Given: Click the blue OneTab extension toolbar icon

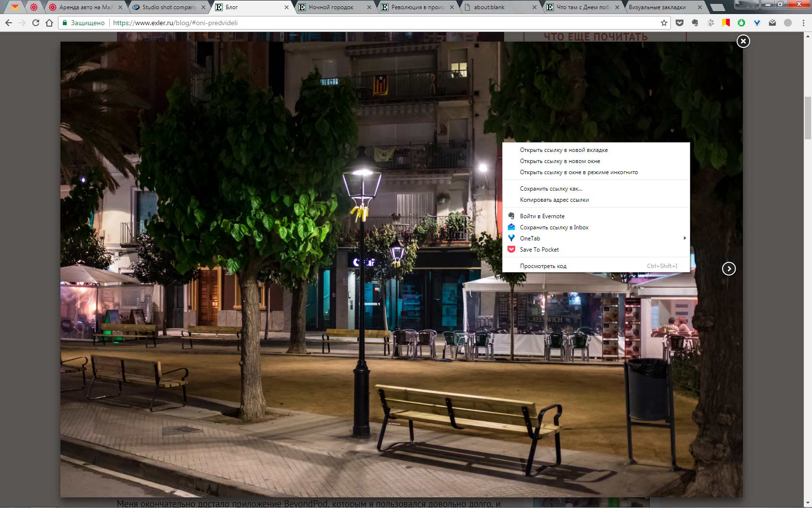Looking at the screenshot, I should (757, 23).
